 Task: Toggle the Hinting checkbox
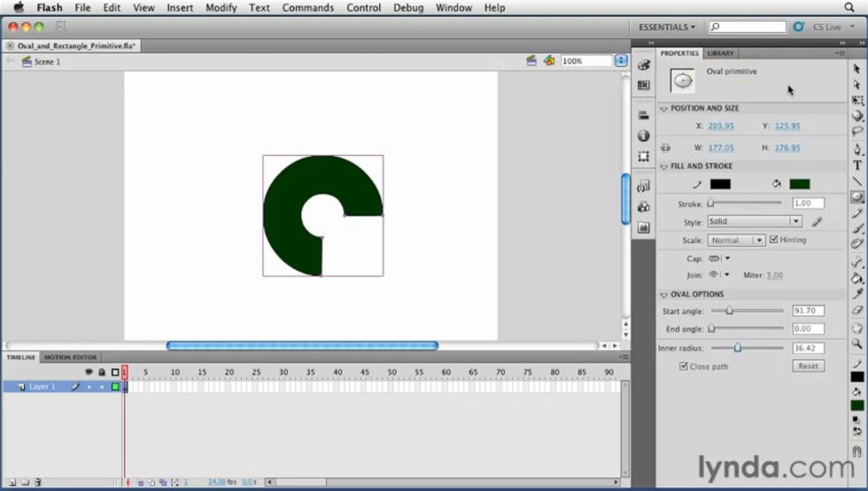(x=774, y=239)
